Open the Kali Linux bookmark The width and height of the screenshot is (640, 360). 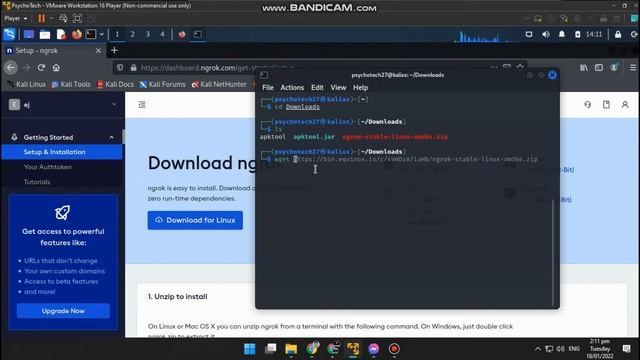click(x=27, y=84)
